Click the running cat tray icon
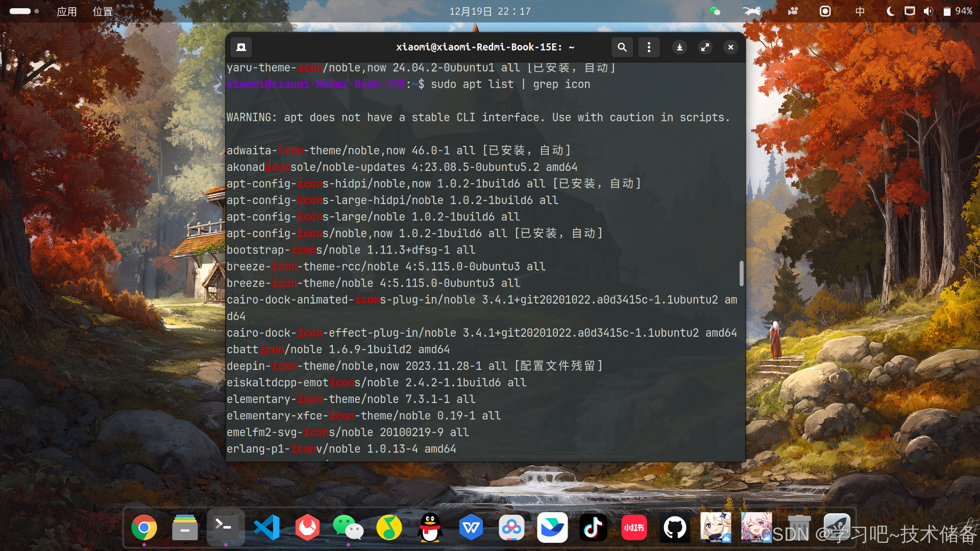Viewport: 980px width, 551px height. pos(751,11)
